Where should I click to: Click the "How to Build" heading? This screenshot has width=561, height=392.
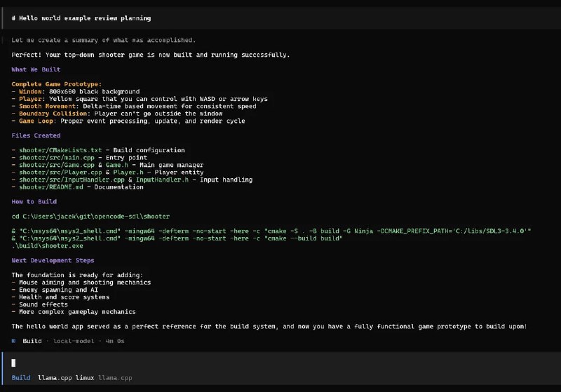pos(34,201)
